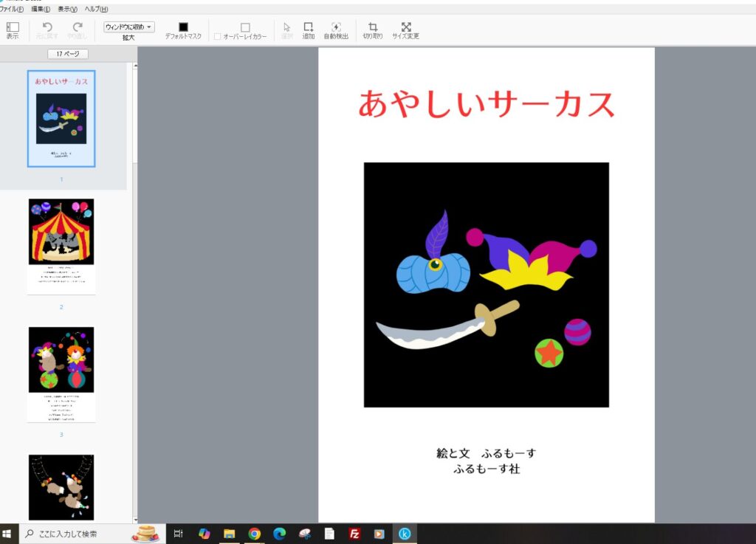
Task: Click page number 3 label
Action: pos(61,435)
